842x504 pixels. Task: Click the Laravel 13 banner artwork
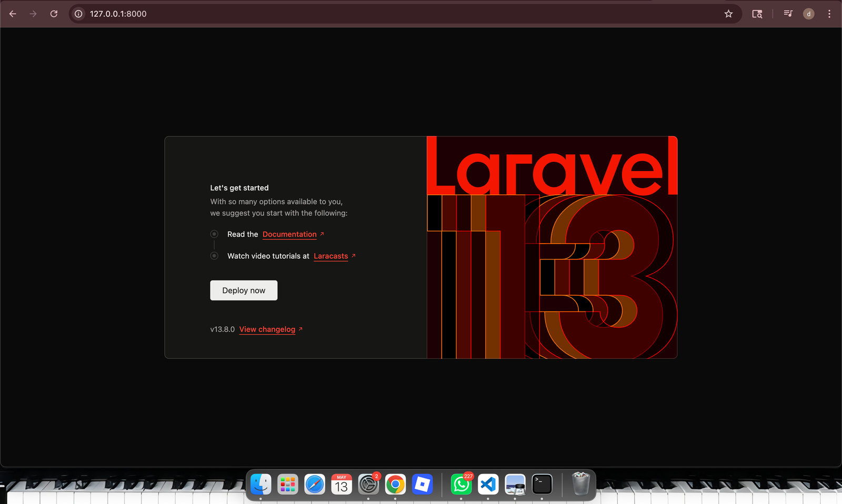point(552,247)
